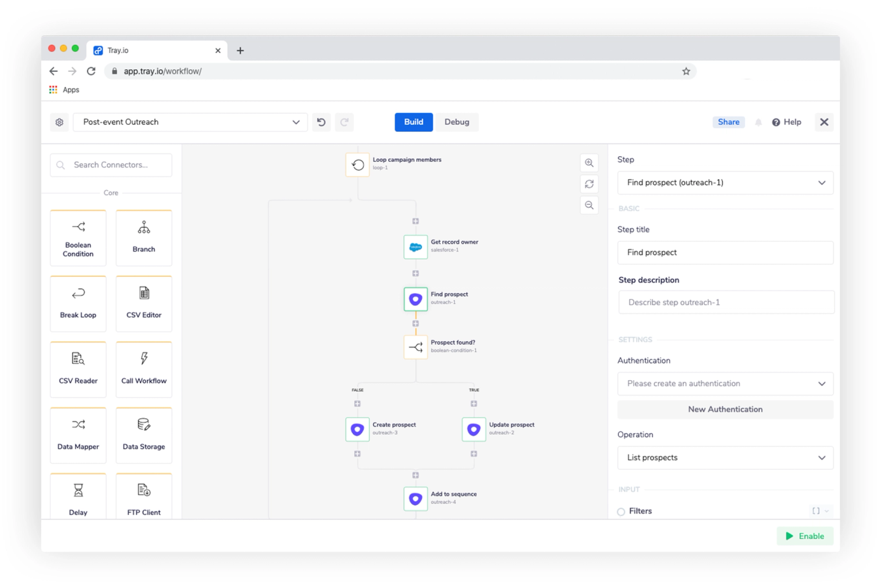The image size is (882, 588).
Task: Select the Data Storage connector
Action: pyautogui.click(x=144, y=436)
